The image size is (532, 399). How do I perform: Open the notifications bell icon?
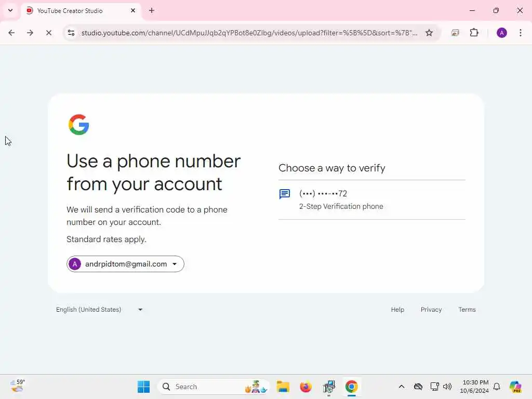tap(497, 387)
